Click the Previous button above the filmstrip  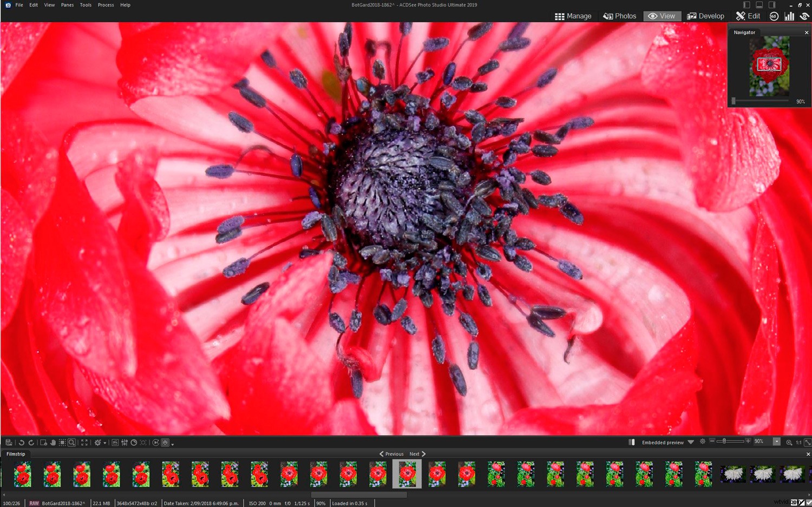click(x=394, y=453)
